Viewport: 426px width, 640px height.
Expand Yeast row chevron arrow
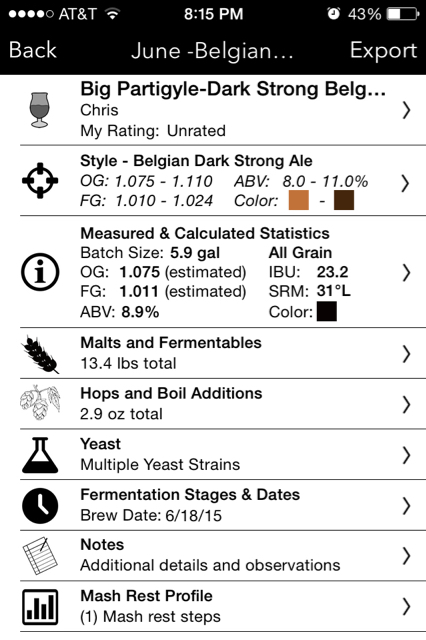point(406,455)
